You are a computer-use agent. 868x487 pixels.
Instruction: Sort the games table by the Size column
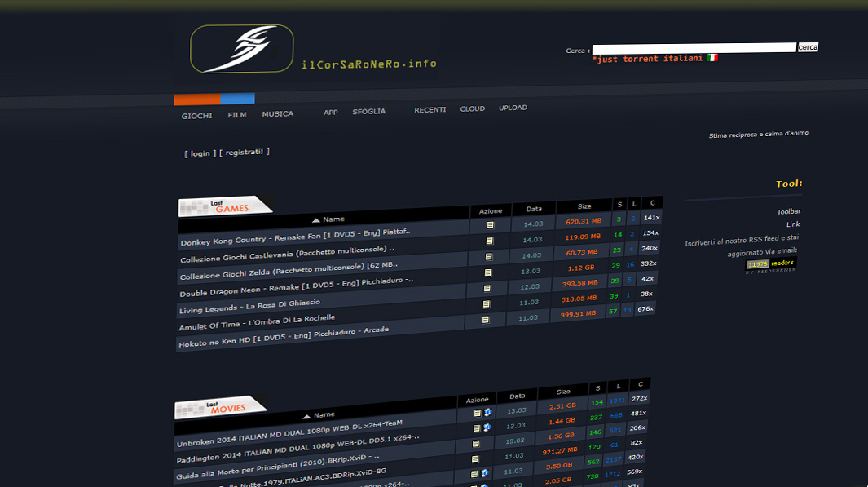tap(584, 206)
